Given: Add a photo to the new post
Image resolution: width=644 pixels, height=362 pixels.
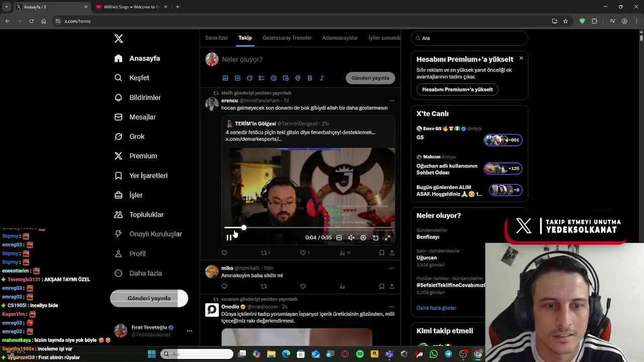Looking at the screenshot, I should click(x=225, y=78).
